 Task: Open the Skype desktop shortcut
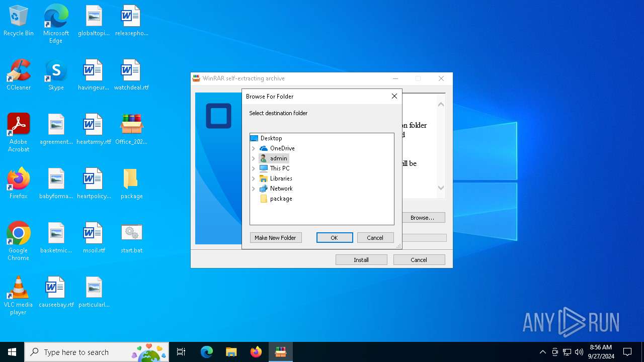(56, 75)
